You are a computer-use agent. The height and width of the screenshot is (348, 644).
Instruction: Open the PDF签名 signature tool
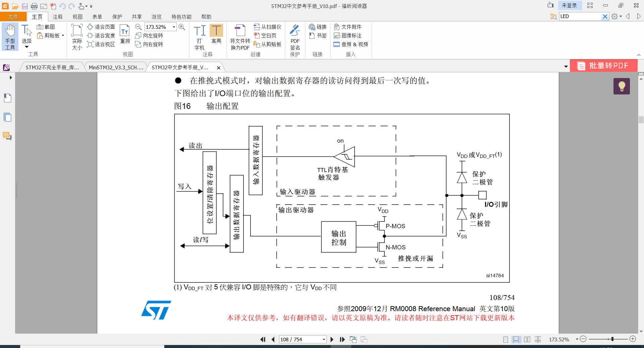pos(295,36)
